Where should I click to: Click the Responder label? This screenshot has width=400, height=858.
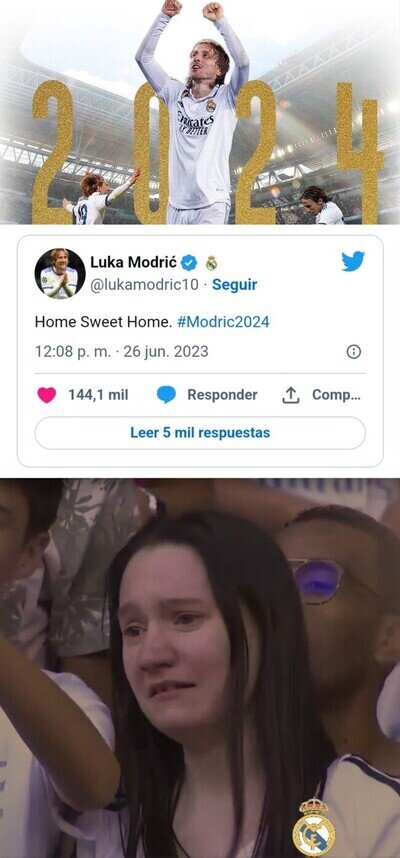click(222, 395)
